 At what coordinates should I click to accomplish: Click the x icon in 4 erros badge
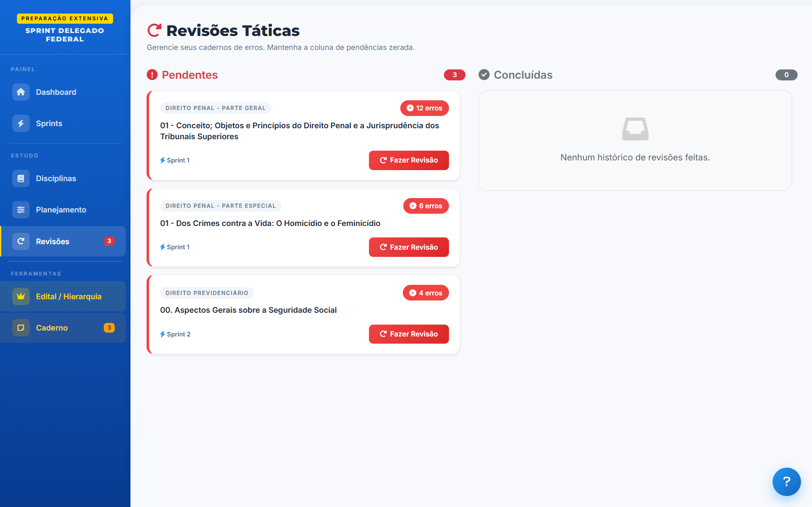[413, 293]
